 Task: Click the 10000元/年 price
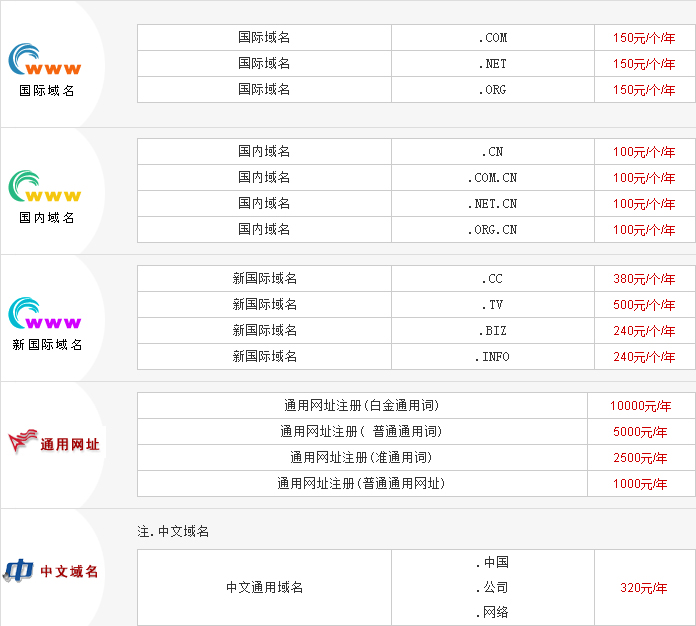pos(640,406)
